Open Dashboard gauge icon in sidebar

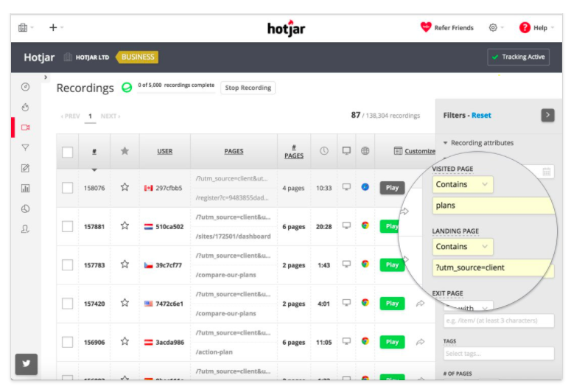(x=25, y=87)
